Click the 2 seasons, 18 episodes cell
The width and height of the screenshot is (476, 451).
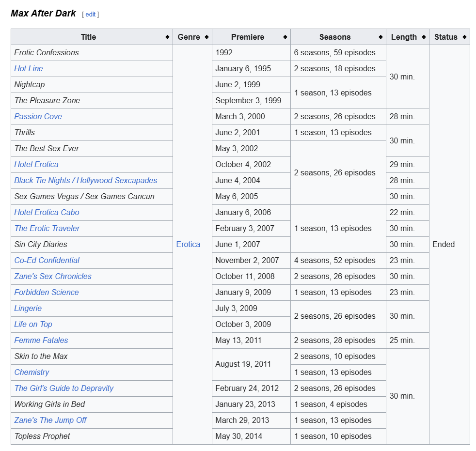pyautogui.click(x=338, y=68)
